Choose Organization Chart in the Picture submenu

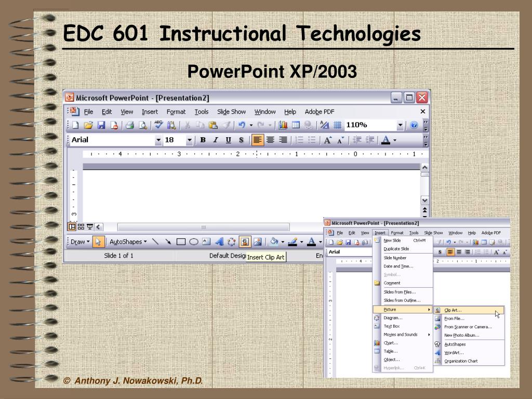click(x=469, y=361)
